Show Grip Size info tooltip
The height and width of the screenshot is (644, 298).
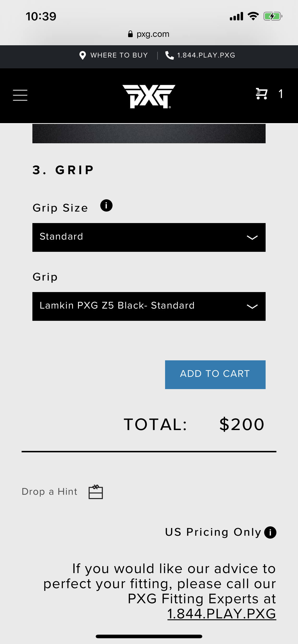tap(106, 206)
